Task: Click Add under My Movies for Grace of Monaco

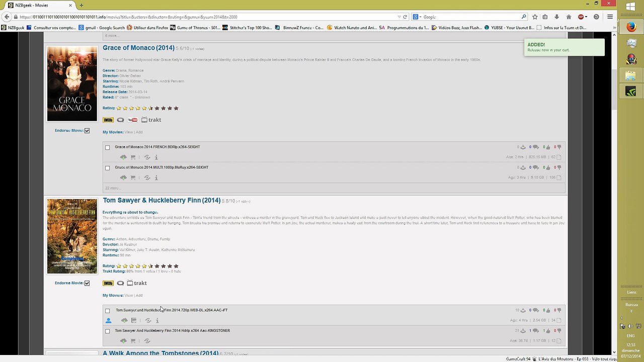Action: (x=139, y=132)
